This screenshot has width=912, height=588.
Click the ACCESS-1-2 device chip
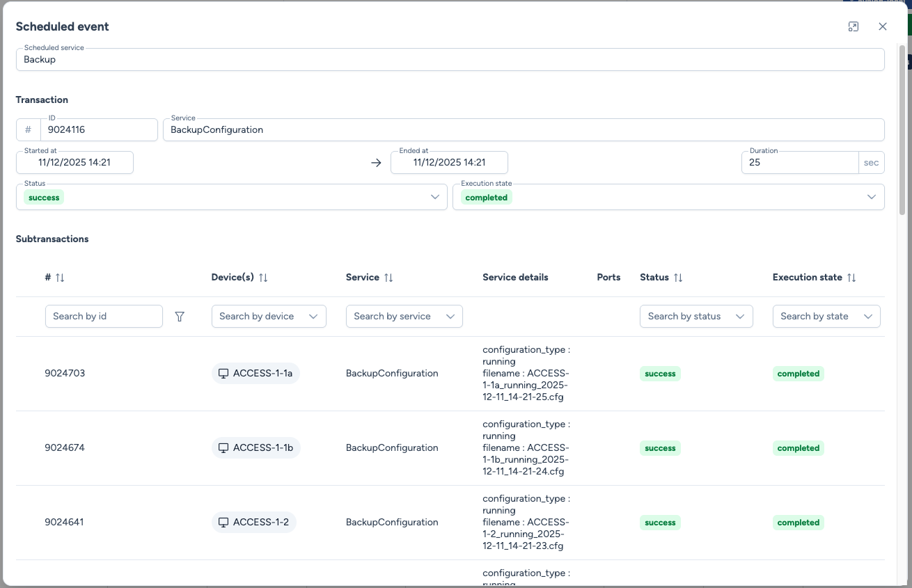(254, 523)
